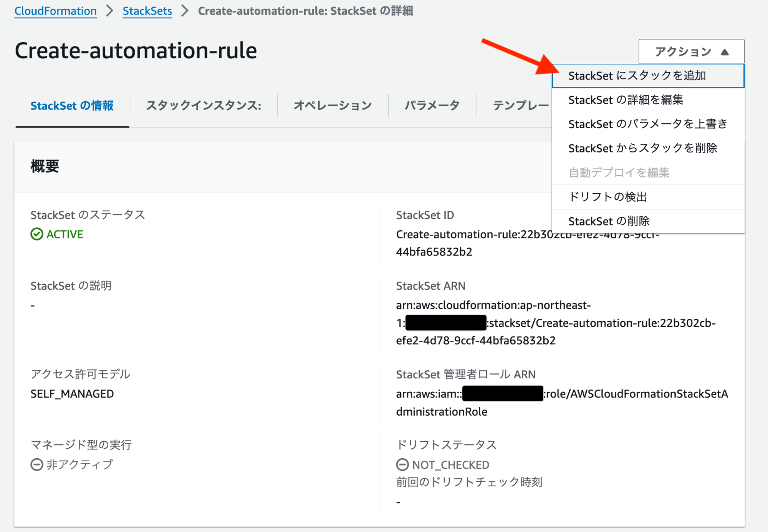
Task: Select ドリフトの検出 from the actions menu
Action: (648, 197)
